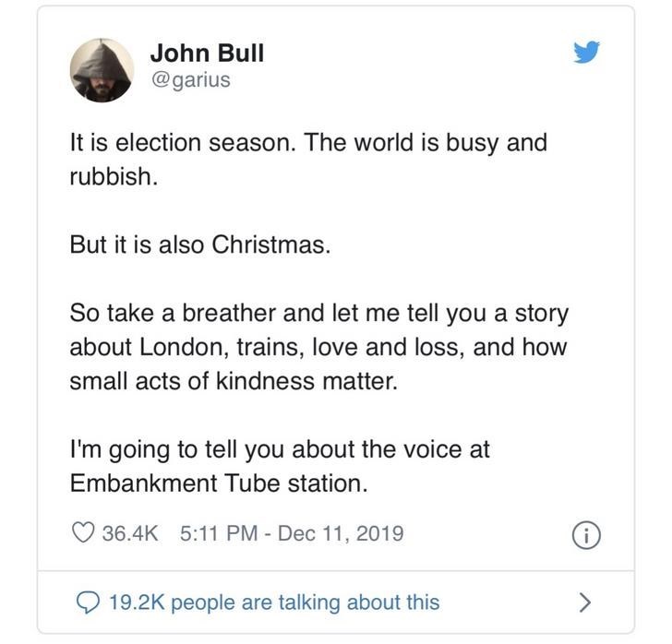Click the "It is election season" line
This screenshot has width=672, height=644.
[308, 143]
